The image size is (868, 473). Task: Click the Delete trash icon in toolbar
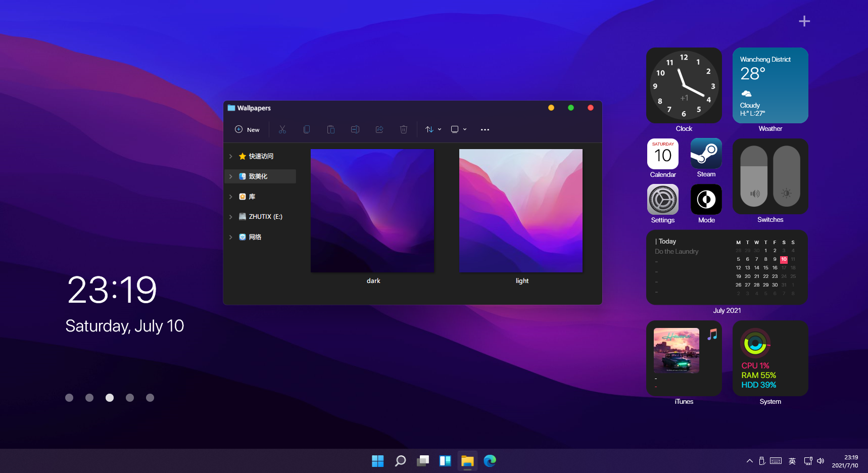tap(404, 129)
